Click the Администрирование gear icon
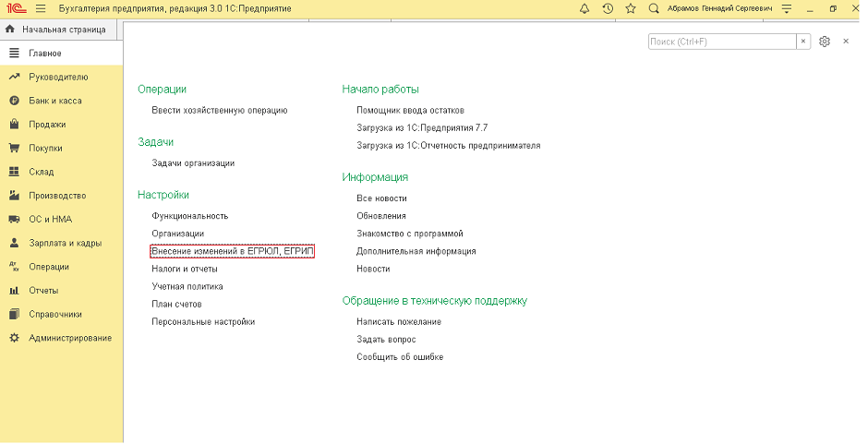 tap(15, 338)
